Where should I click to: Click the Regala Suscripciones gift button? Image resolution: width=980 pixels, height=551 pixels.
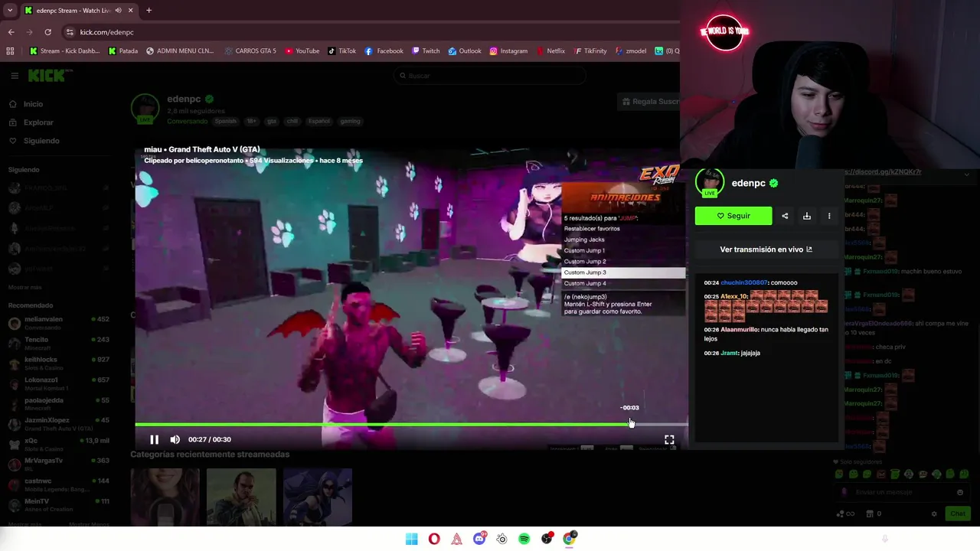point(649,102)
